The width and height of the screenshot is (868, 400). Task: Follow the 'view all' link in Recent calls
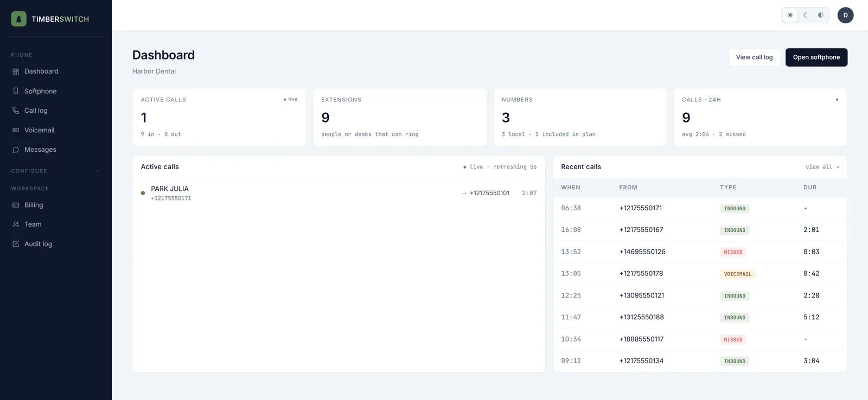point(822,167)
